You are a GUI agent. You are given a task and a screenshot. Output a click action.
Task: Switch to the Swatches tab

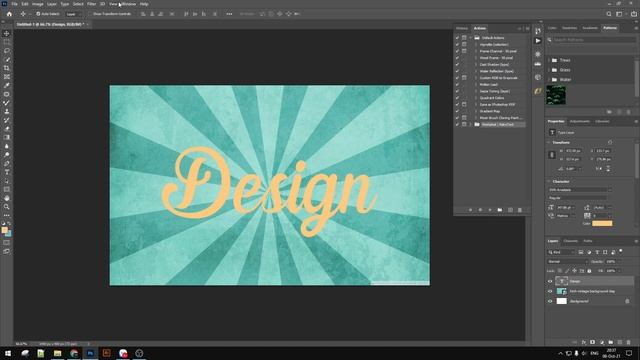[x=569, y=28]
